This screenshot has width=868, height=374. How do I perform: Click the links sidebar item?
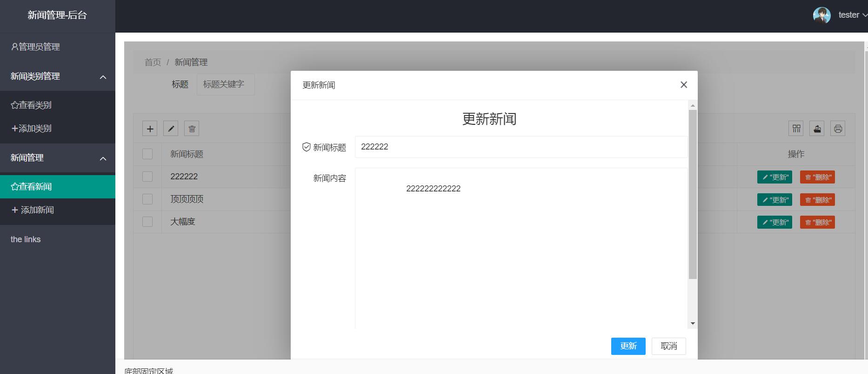(x=58, y=239)
